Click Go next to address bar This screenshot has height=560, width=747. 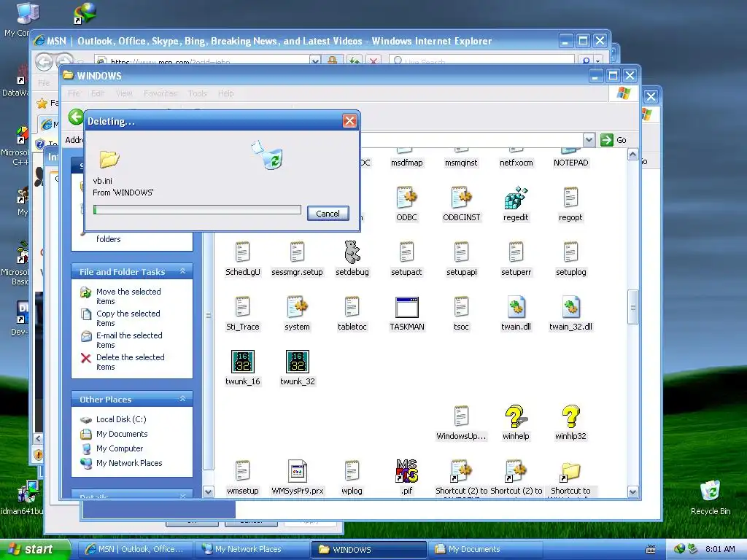(614, 140)
